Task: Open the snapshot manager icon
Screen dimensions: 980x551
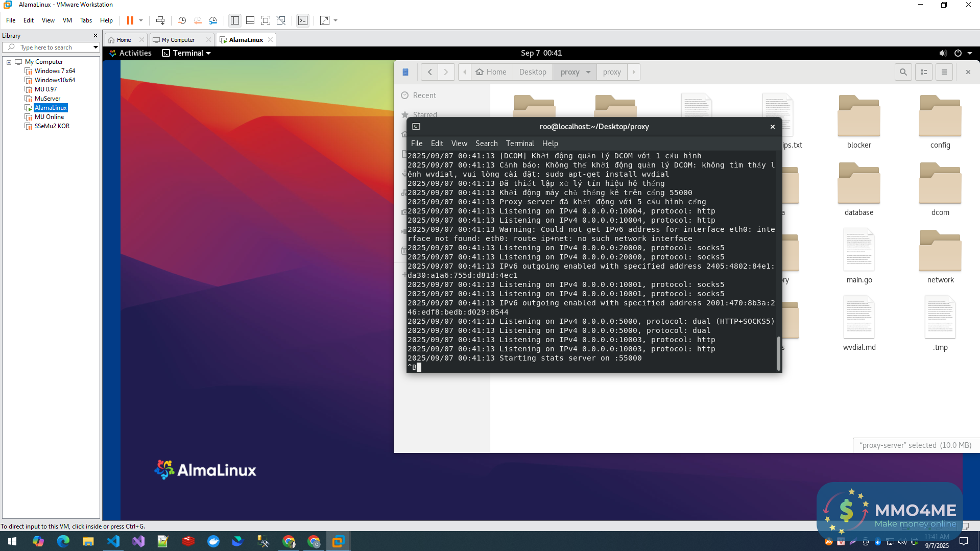Action: point(213,20)
